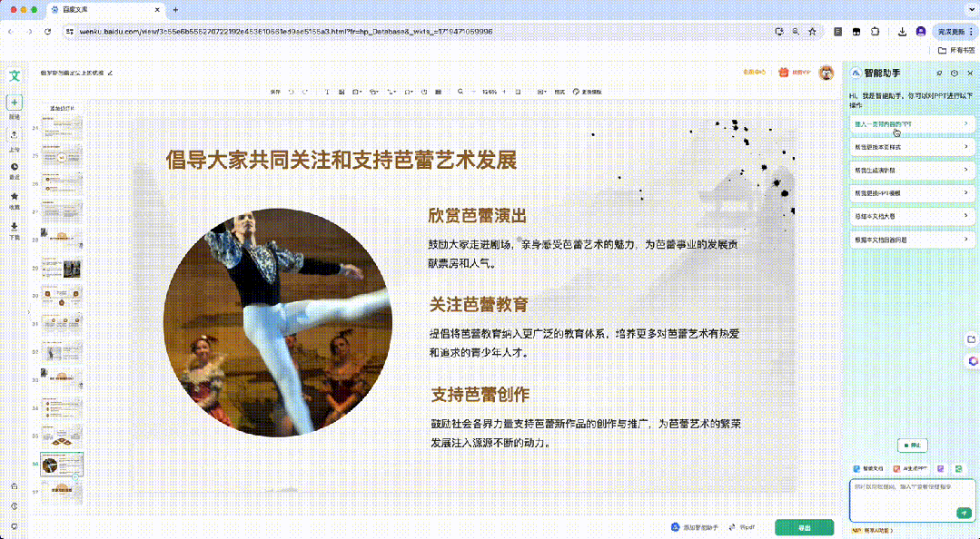Open the upload icon in left sidebar

pos(15,135)
